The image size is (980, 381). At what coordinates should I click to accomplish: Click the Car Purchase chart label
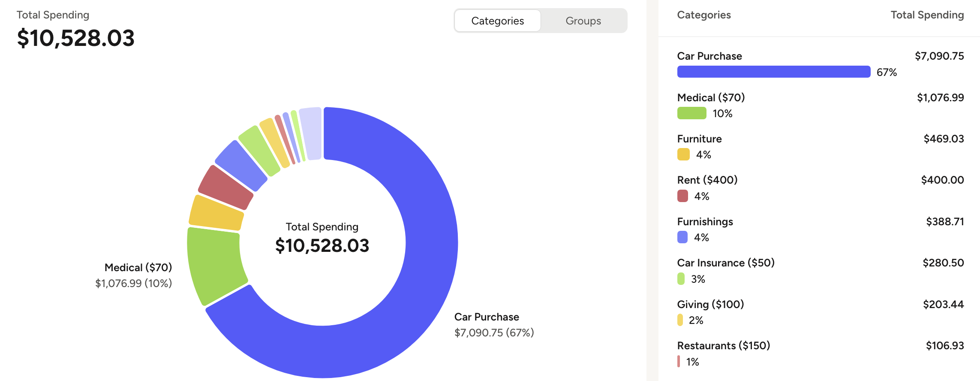(x=487, y=317)
